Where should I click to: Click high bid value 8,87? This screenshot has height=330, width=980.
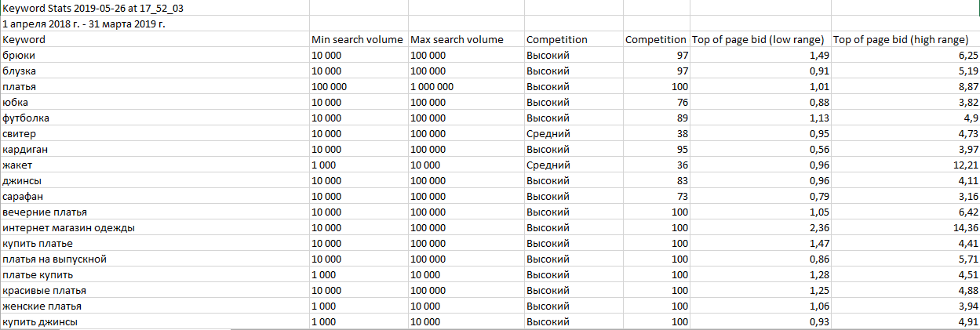[x=905, y=86]
